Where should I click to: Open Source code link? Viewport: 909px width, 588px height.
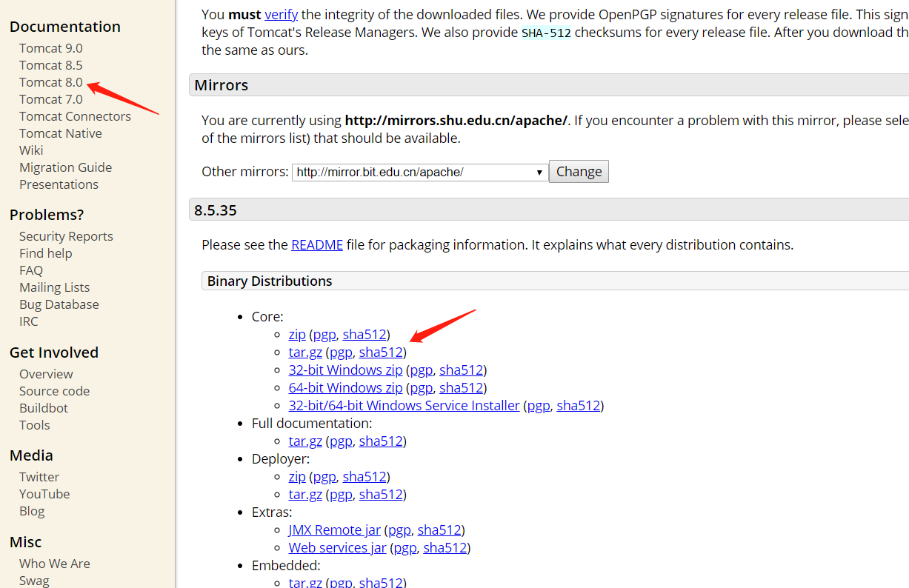point(54,391)
